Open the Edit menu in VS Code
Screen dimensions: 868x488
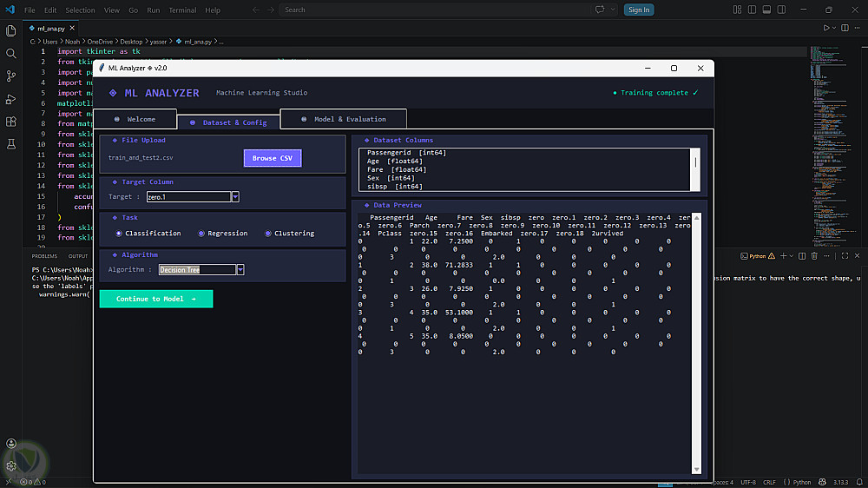point(50,10)
